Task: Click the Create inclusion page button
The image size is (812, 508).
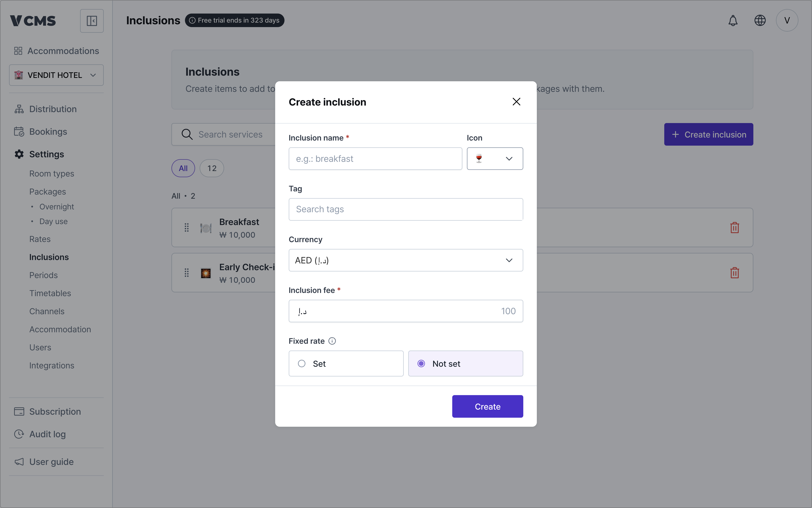Action: [x=709, y=134]
